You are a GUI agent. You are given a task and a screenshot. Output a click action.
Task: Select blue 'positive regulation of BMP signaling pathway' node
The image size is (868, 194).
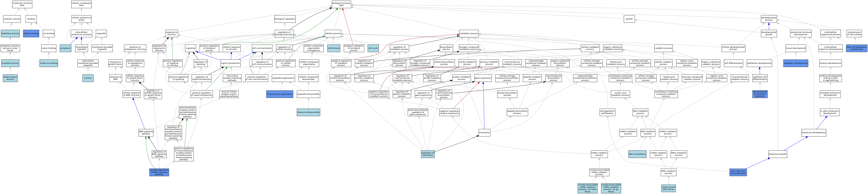coord(159,172)
